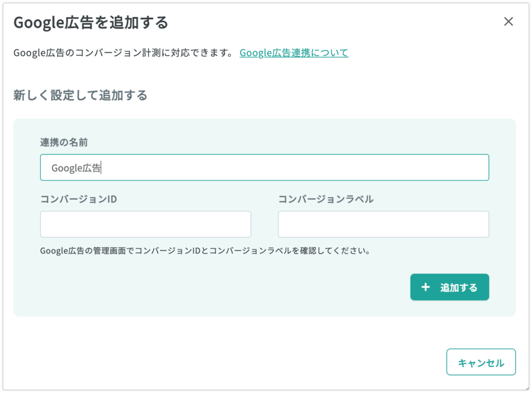Click the 新しく設定して追加する heading
This screenshot has height=393, width=532.
pos(81,95)
